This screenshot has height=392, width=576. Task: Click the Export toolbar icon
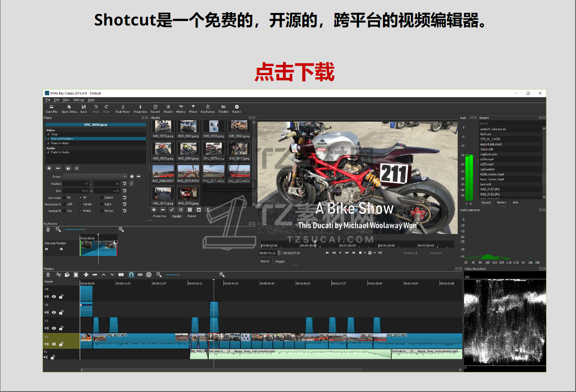(x=236, y=109)
